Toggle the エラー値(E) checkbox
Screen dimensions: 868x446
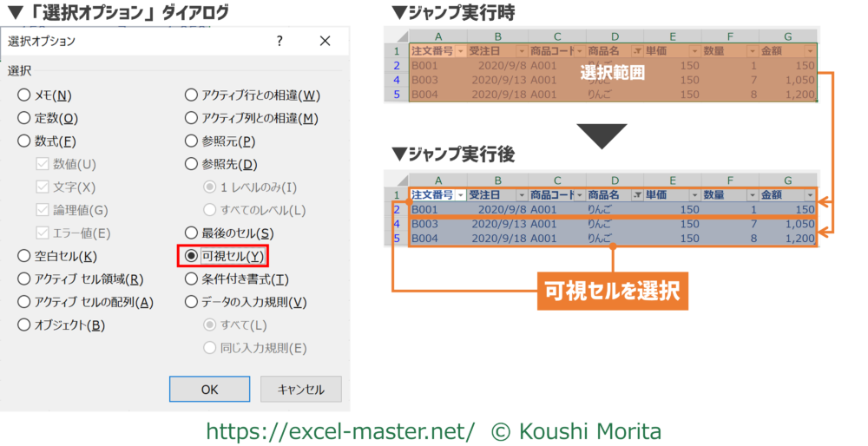pos(43,233)
